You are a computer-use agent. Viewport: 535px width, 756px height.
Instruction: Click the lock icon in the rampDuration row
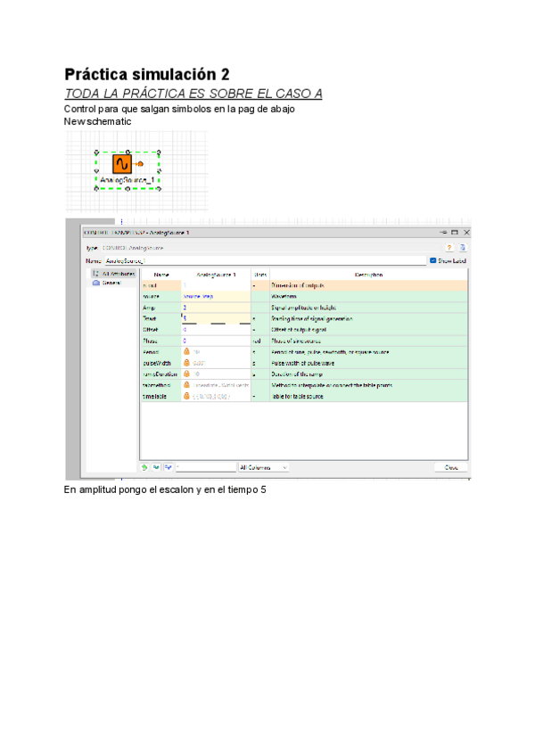click(x=187, y=374)
